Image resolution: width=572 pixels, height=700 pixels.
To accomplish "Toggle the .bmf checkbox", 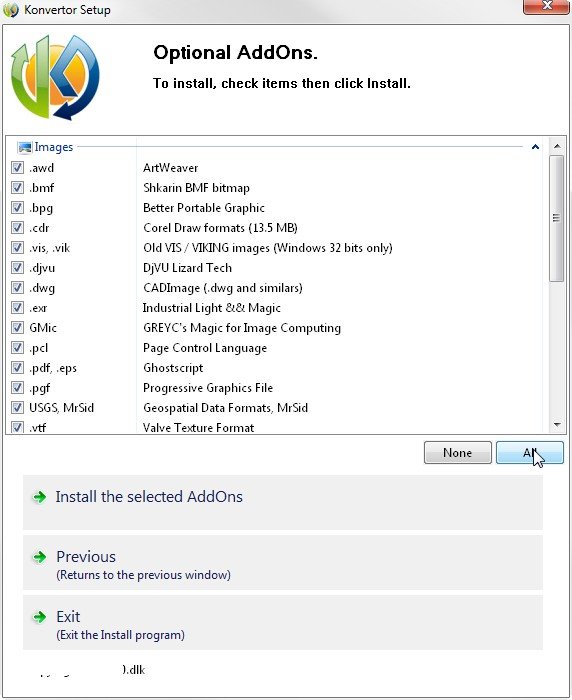I will (17, 188).
